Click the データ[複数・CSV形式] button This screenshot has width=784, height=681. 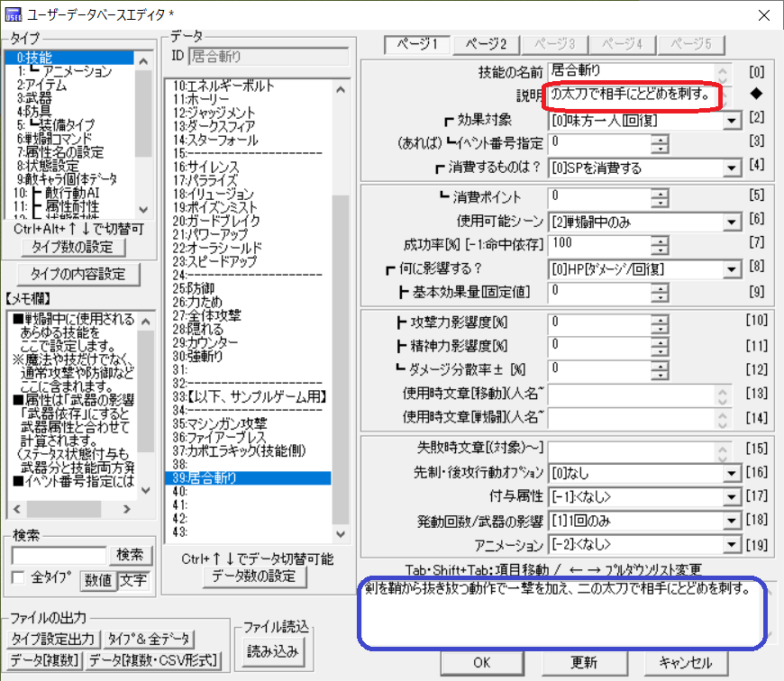(x=153, y=660)
